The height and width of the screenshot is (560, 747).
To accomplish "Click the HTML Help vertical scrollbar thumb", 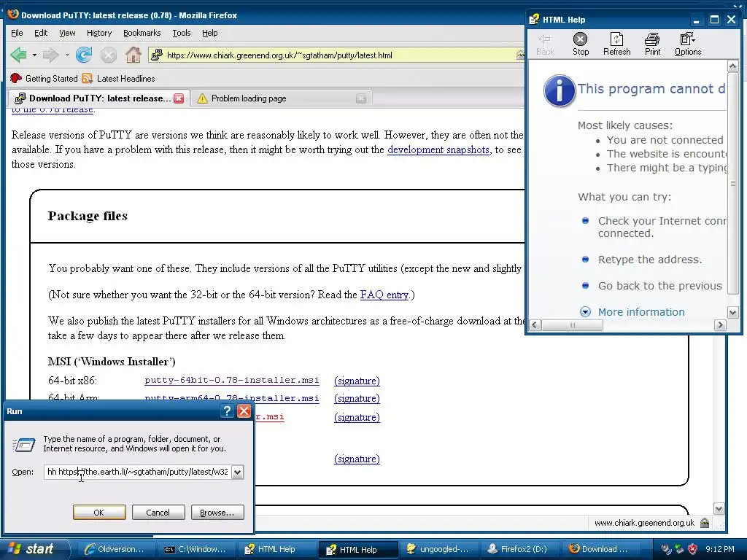I will point(732,183).
